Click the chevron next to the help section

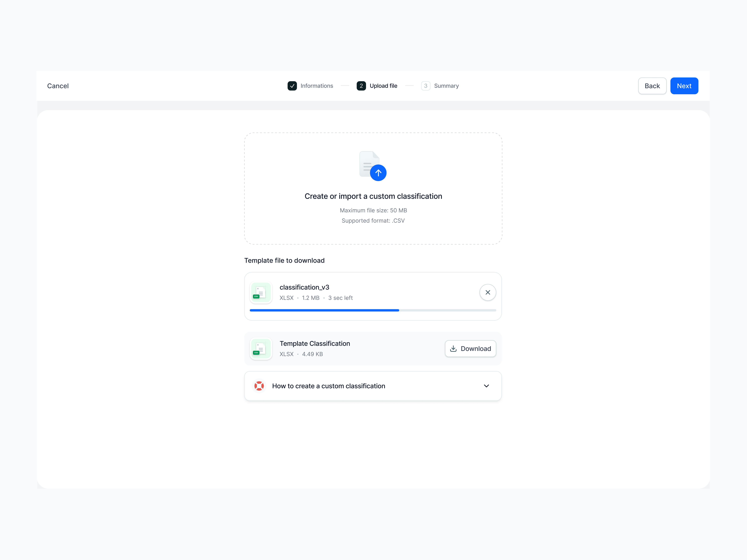[x=486, y=386]
